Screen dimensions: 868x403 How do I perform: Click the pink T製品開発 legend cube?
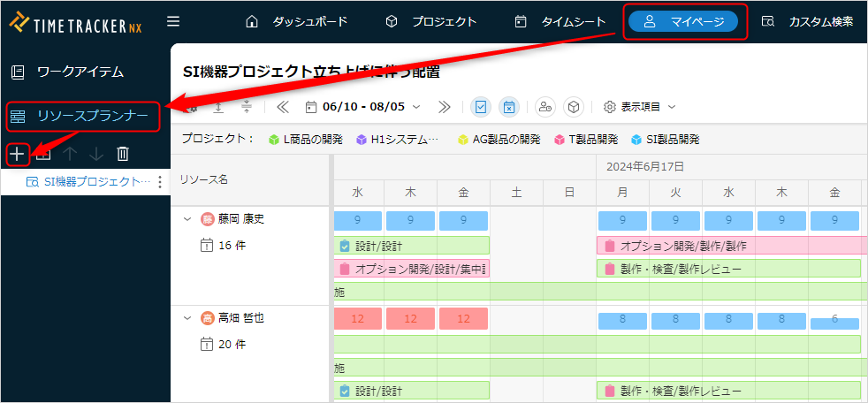559,140
